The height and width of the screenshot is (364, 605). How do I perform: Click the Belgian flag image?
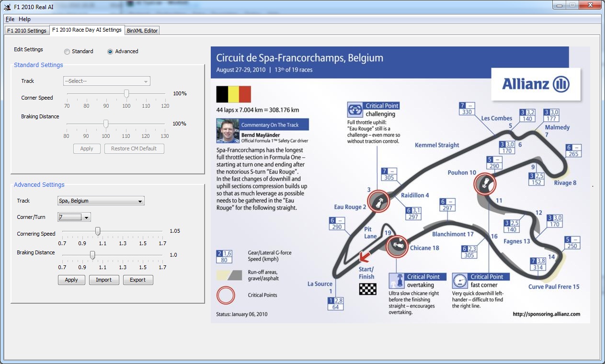pos(234,94)
